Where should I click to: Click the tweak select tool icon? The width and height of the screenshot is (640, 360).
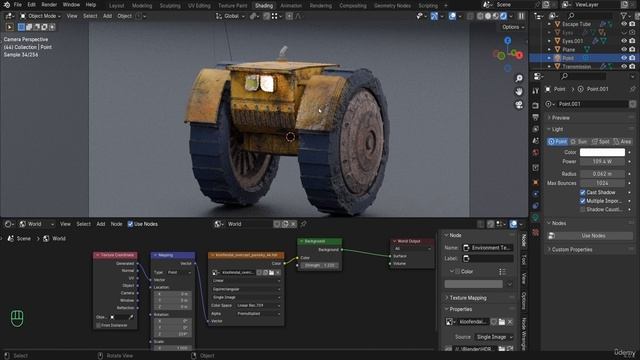point(9,27)
